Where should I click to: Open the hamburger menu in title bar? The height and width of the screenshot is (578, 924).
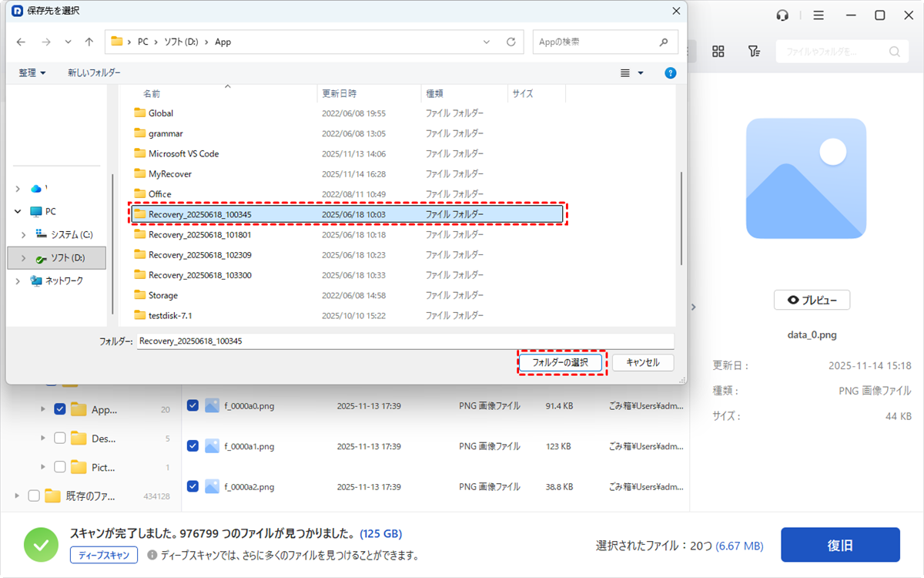(819, 15)
